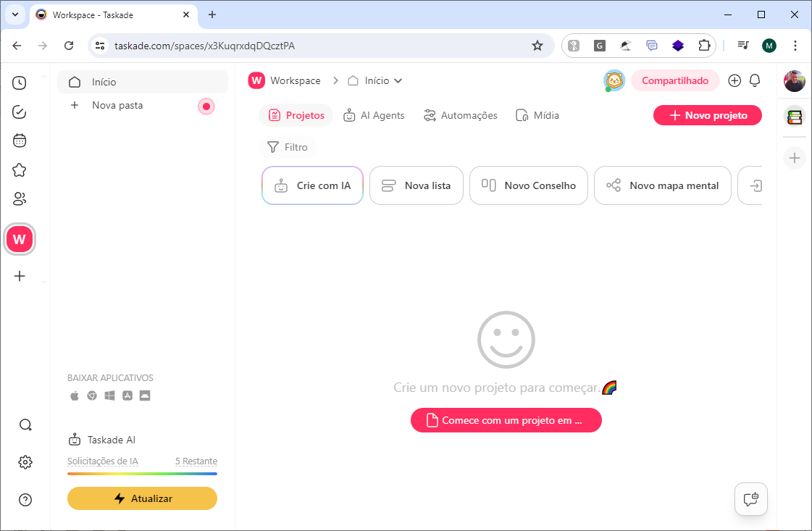812x531 pixels.
Task: Open the Chrome extensions puzzle icon
Action: click(704, 46)
